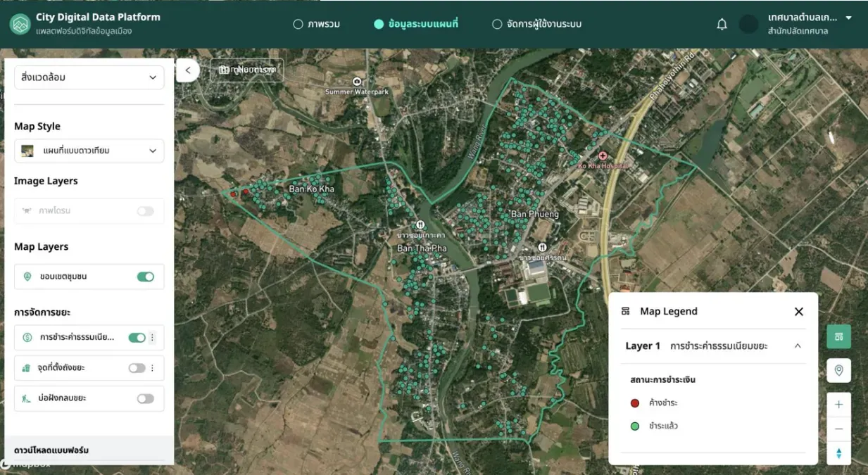Open the Map Legend panel button
Viewport: 868px width, 475px height.
(838, 336)
